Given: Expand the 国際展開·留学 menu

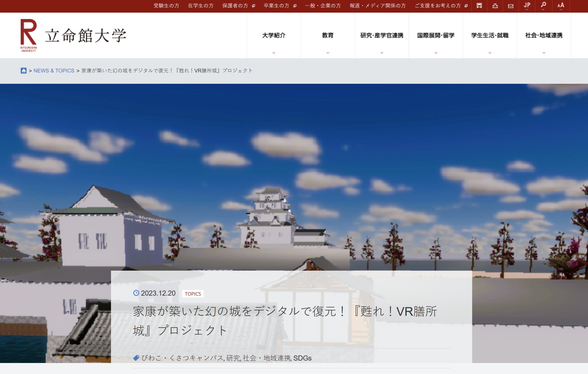Looking at the screenshot, I should click(436, 35).
